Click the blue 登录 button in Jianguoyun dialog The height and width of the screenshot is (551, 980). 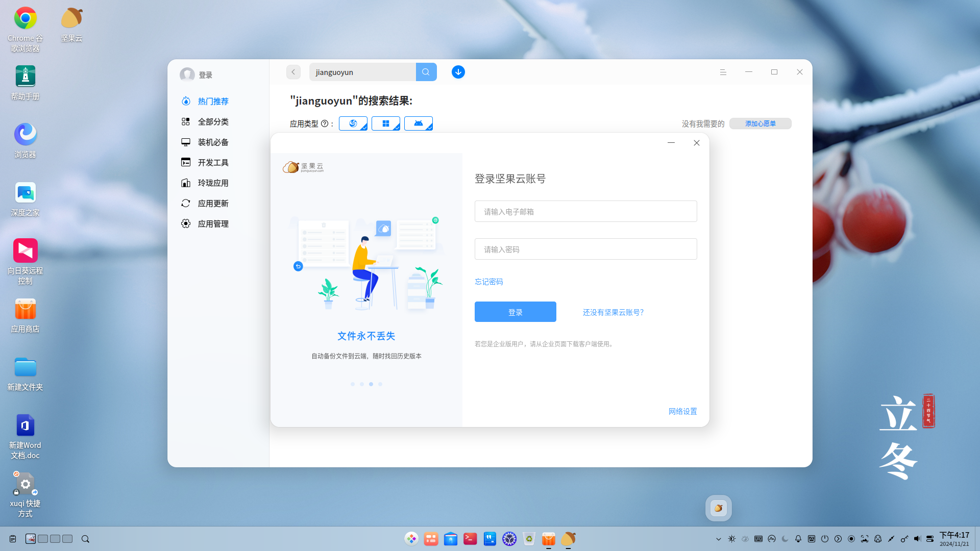[516, 312]
